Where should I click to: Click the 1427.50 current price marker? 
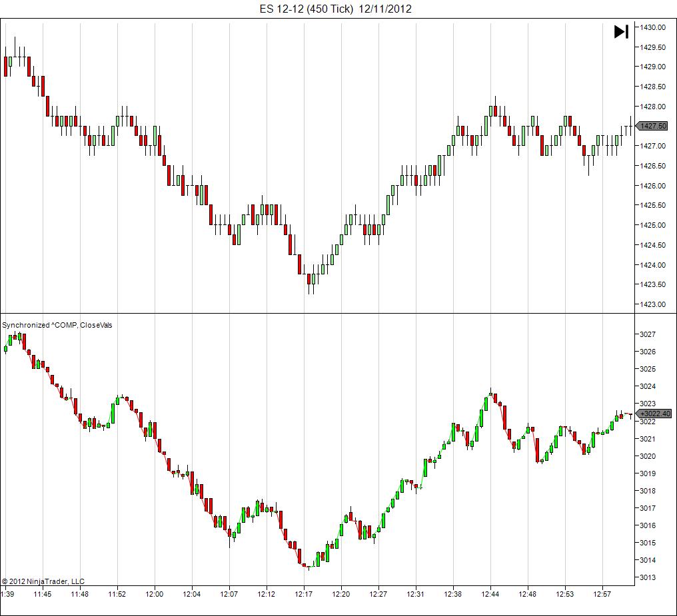click(652, 126)
